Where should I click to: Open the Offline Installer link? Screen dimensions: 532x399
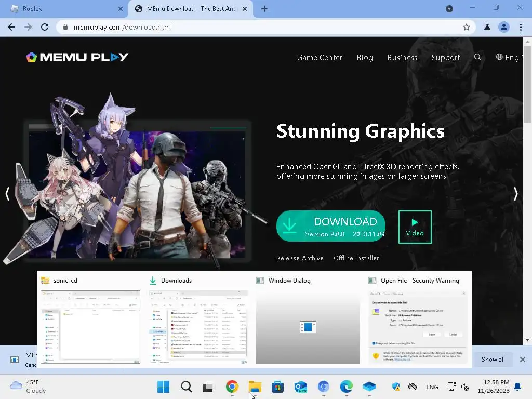point(356,258)
